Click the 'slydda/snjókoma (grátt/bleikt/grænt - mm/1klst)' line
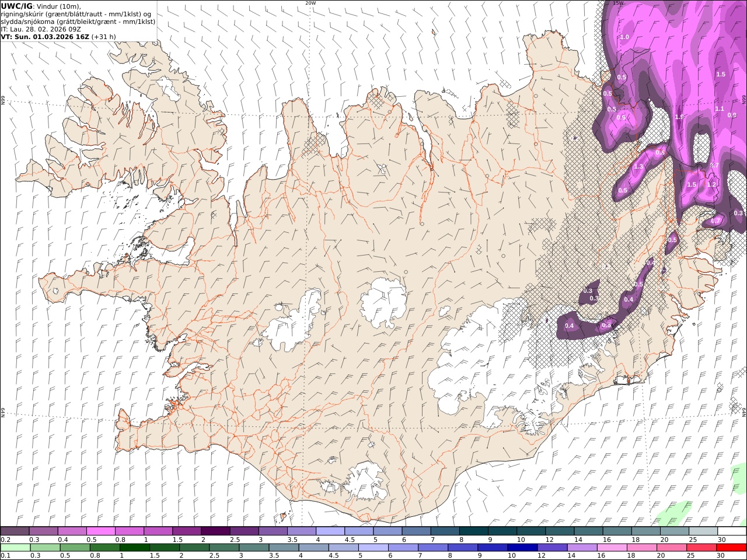 click(78, 22)
